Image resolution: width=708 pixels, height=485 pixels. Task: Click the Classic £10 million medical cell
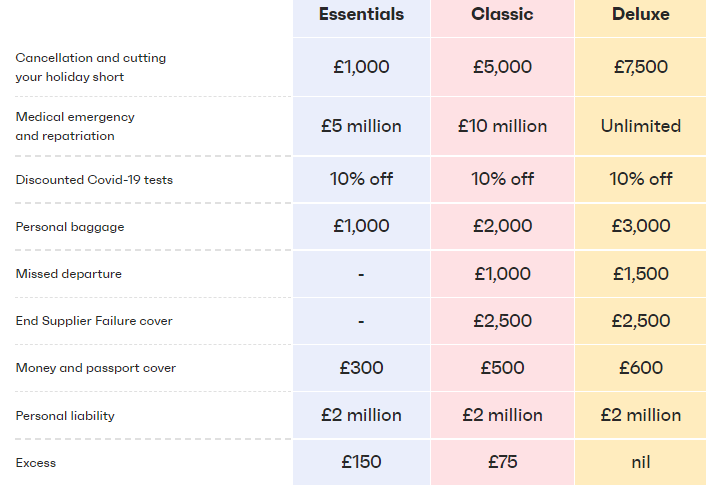coord(502,126)
